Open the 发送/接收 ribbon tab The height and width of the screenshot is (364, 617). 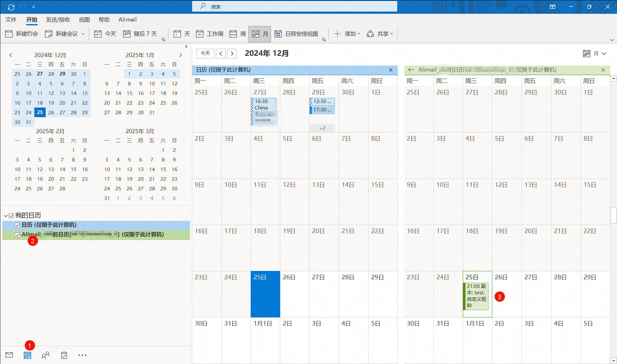click(58, 20)
